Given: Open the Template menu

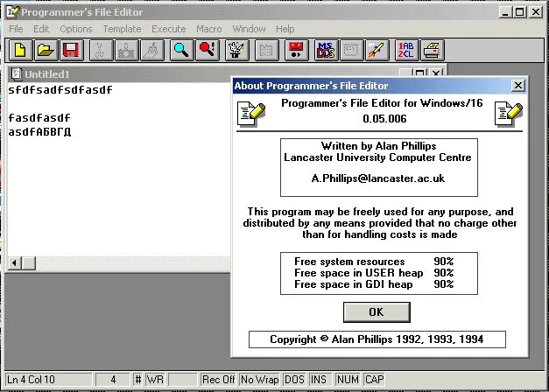Looking at the screenshot, I should (x=122, y=29).
